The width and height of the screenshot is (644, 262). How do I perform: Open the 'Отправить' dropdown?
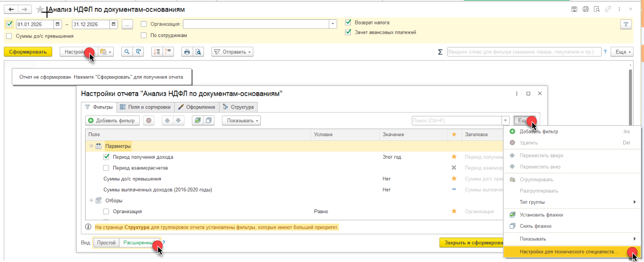coord(232,52)
